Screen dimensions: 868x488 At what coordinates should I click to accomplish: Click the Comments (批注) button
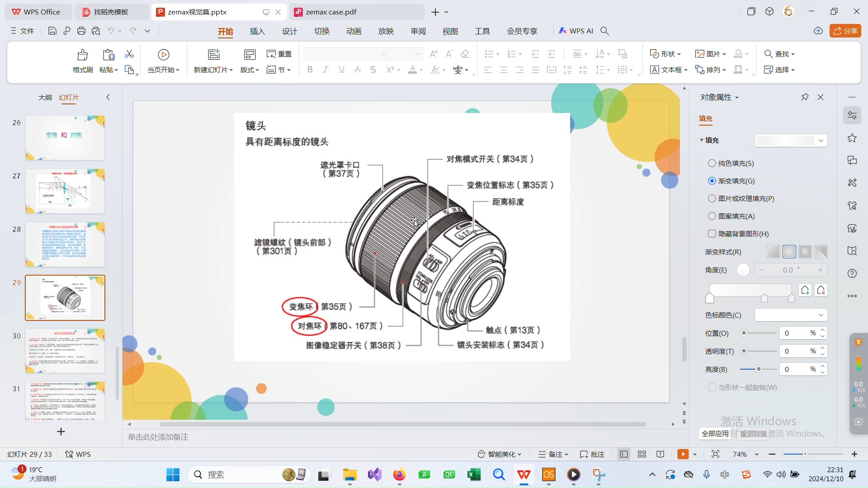point(592,454)
